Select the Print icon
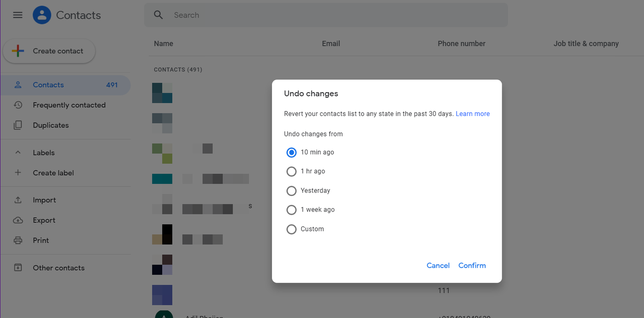This screenshot has width=644, height=318. [x=18, y=240]
